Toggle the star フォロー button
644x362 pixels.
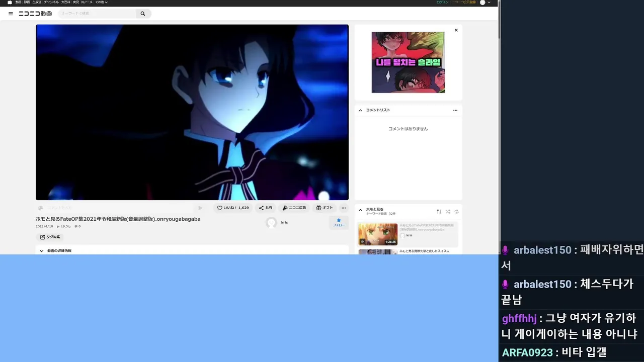(339, 223)
